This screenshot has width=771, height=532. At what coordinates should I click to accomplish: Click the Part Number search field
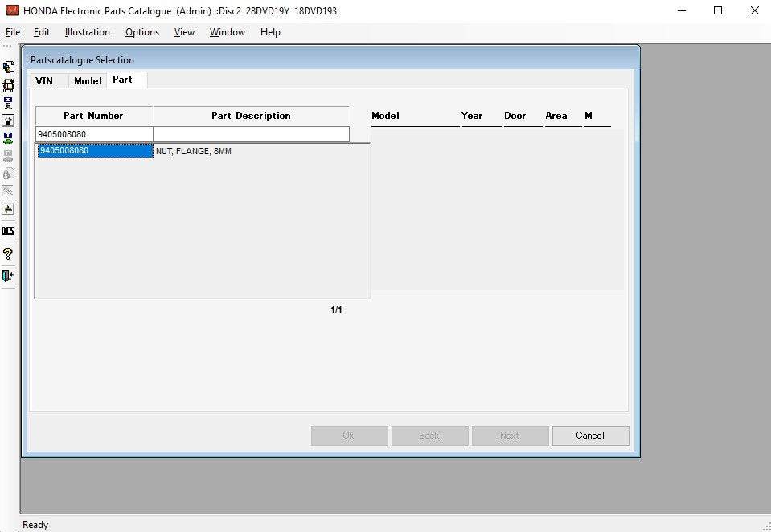click(x=94, y=134)
